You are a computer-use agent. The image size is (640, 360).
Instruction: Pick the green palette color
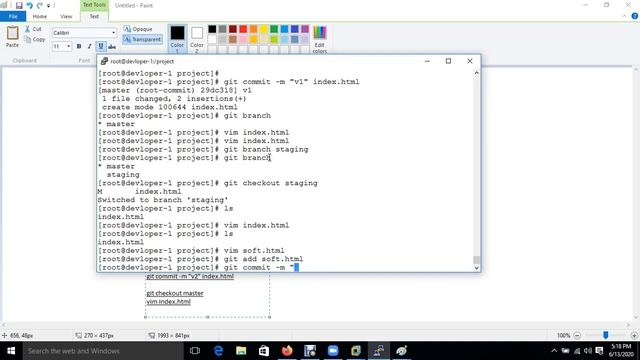pyautogui.click(x=274, y=29)
